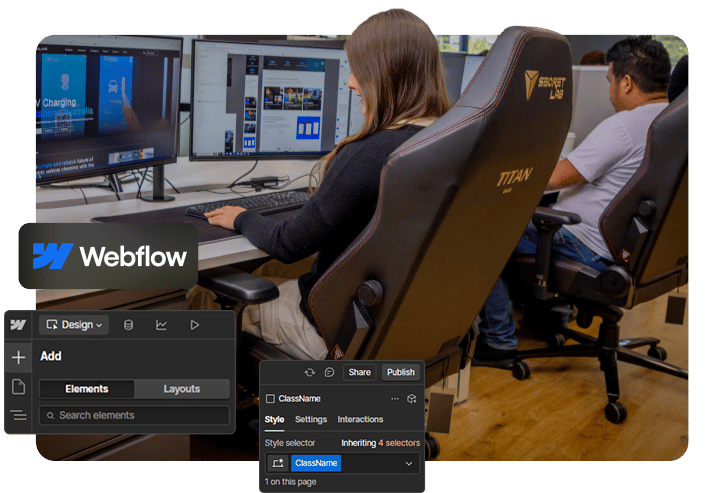Open the Navigator panel icon
The height and width of the screenshot is (493, 723).
coord(18,415)
